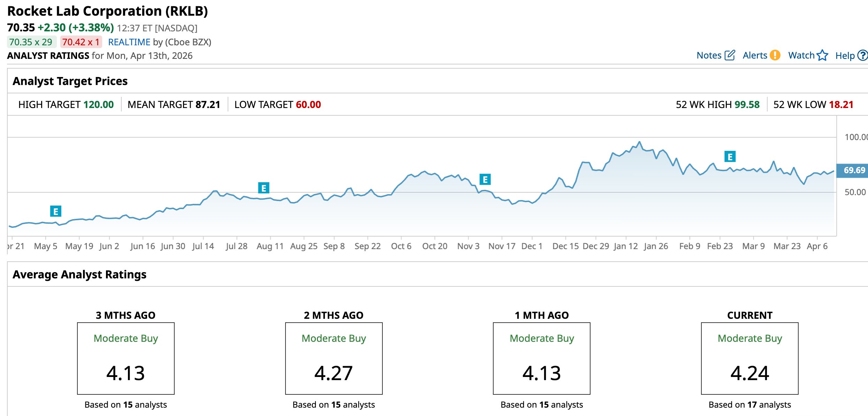Click the orange Alerts exclamation icon
The height and width of the screenshot is (416, 868).
[775, 55]
